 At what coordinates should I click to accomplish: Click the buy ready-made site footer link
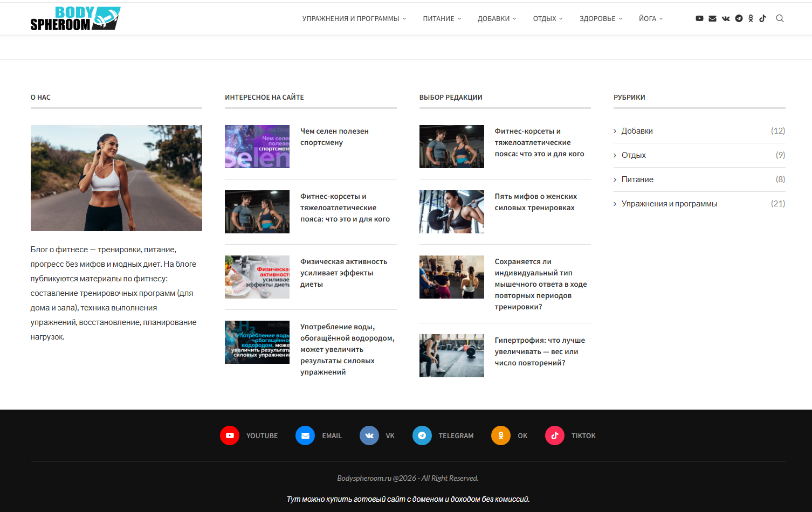tap(408, 499)
